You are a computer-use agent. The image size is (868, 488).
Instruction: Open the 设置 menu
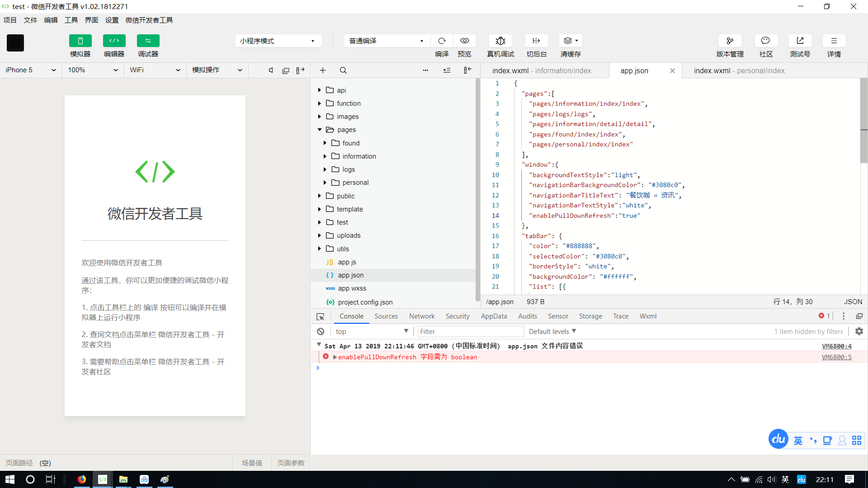112,20
